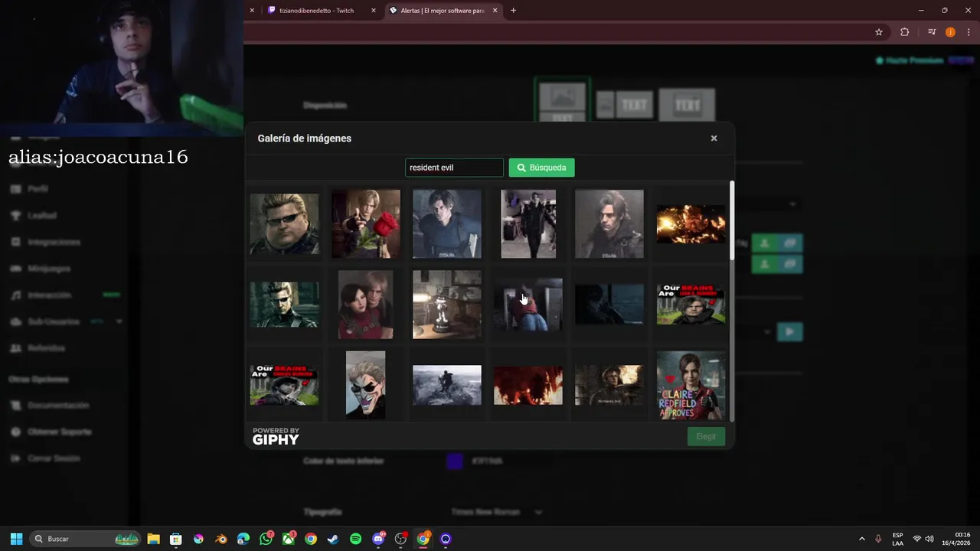Open the Chrome three-dot menu

969,32
